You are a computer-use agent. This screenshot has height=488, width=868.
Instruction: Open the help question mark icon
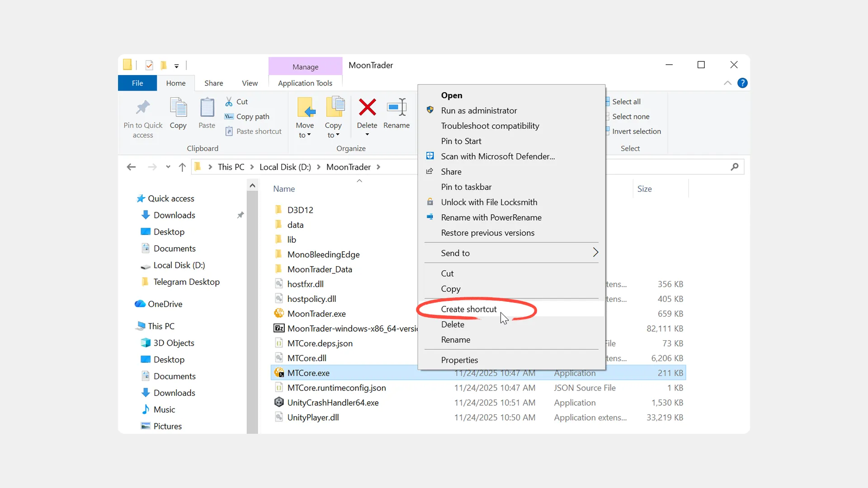[x=742, y=83]
